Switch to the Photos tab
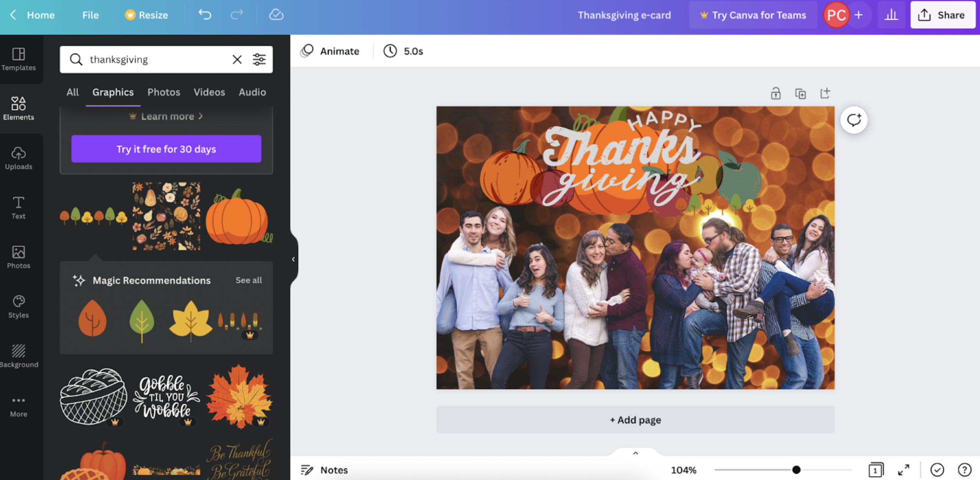The height and width of the screenshot is (480, 980). (x=164, y=92)
